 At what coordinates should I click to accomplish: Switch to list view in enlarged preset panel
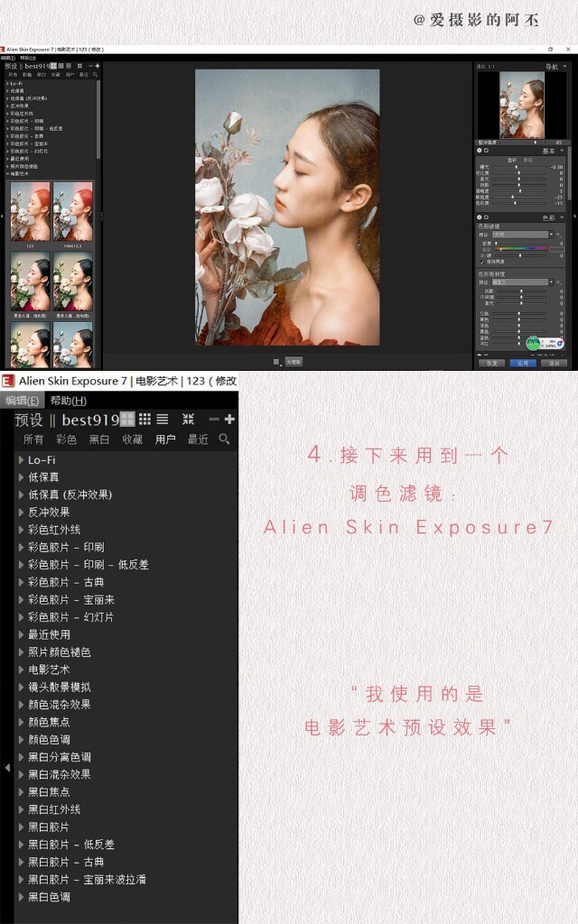(x=163, y=419)
